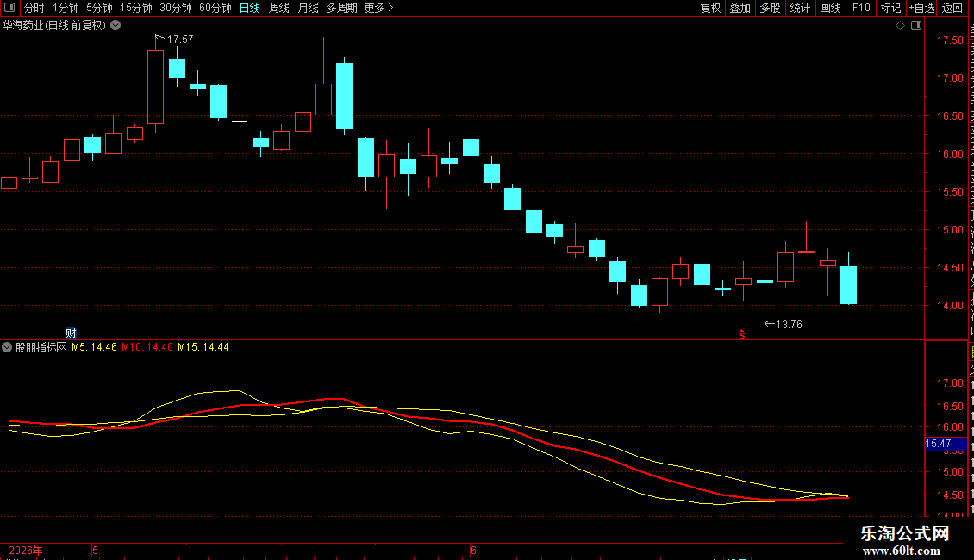Click the month 5 marker on time axis
This screenshot has height=560, width=974.
95,551
